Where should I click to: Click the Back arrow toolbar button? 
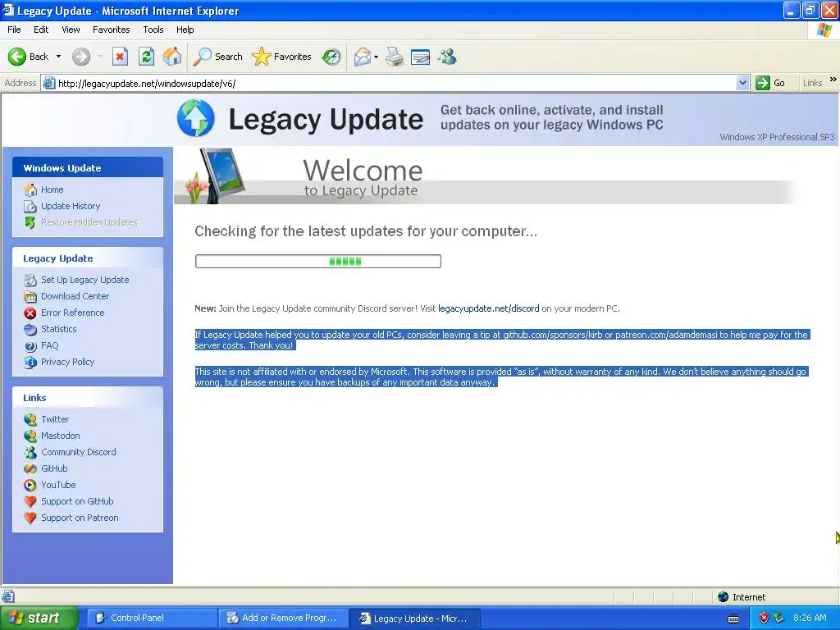coord(28,57)
